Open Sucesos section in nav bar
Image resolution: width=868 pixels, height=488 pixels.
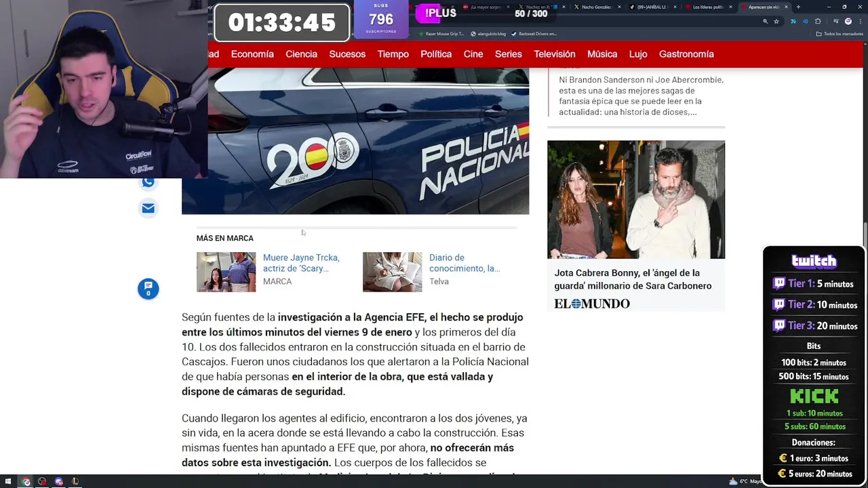347,54
